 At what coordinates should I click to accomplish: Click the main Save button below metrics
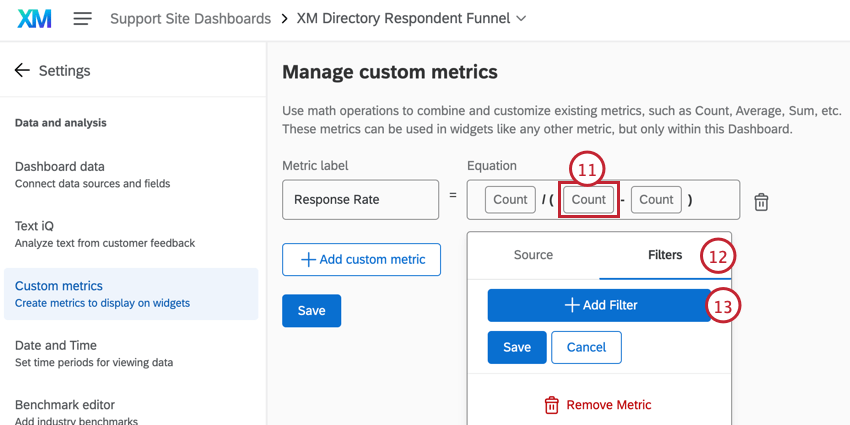tap(311, 311)
